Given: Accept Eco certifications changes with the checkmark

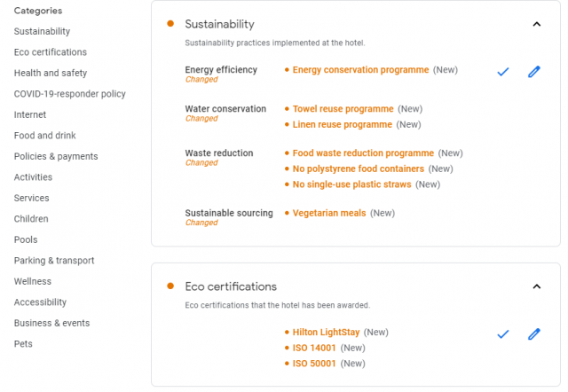Looking at the screenshot, I should pyautogui.click(x=503, y=334).
